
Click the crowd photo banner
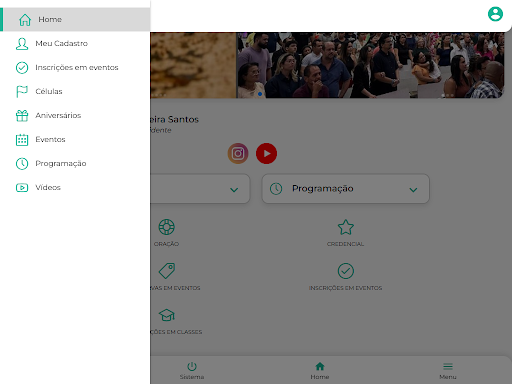pos(370,65)
